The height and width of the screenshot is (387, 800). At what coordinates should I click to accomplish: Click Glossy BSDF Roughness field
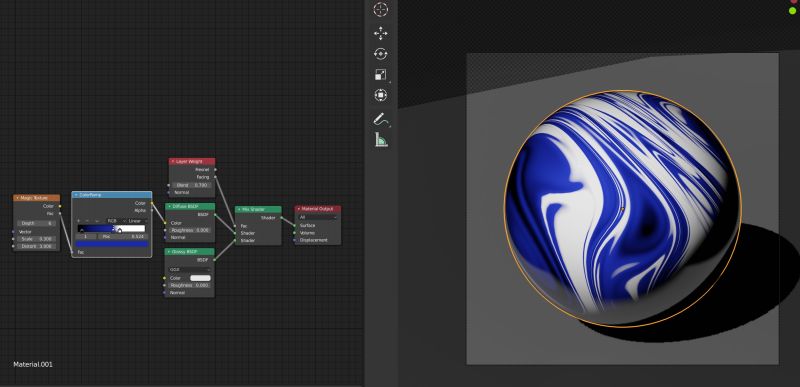tap(189, 286)
